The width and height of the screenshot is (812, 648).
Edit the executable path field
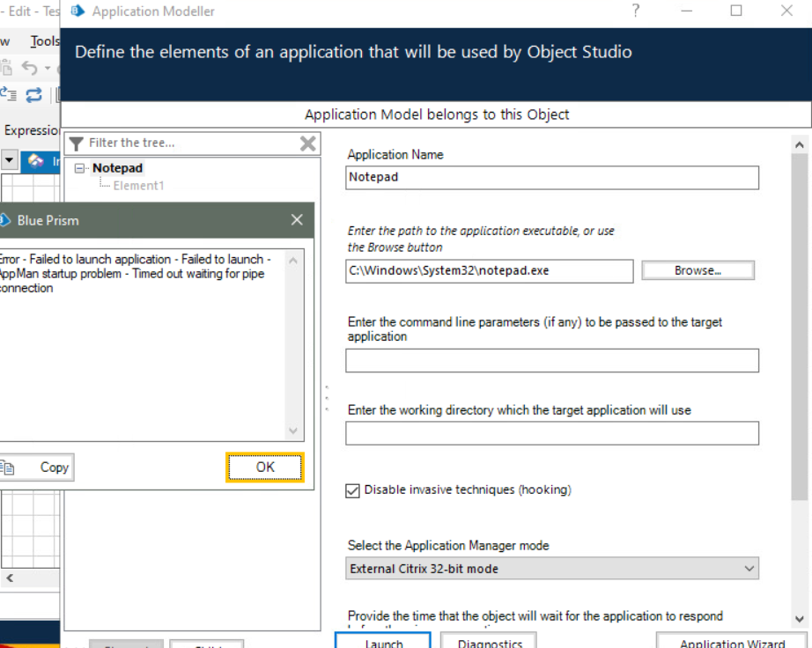click(489, 270)
